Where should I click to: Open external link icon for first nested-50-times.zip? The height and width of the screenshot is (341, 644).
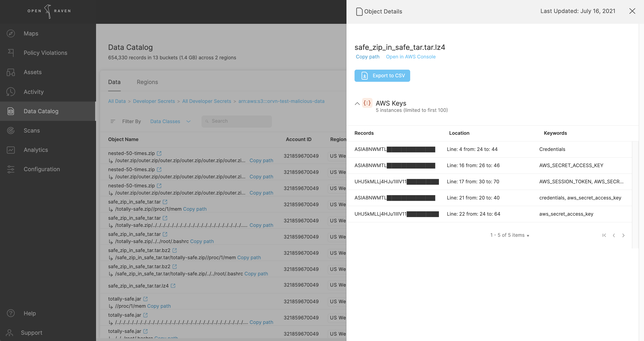[159, 153]
